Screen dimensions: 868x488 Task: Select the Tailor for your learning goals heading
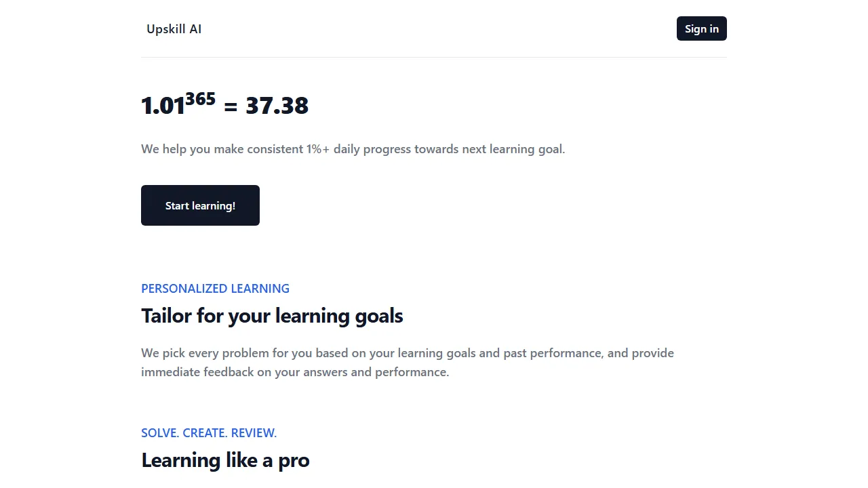coord(272,315)
